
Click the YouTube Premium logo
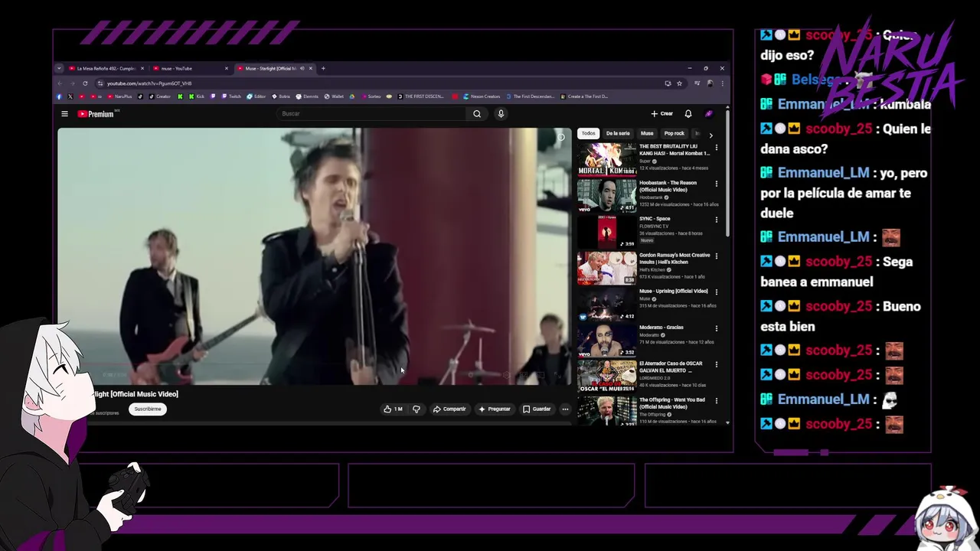(96, 114)
